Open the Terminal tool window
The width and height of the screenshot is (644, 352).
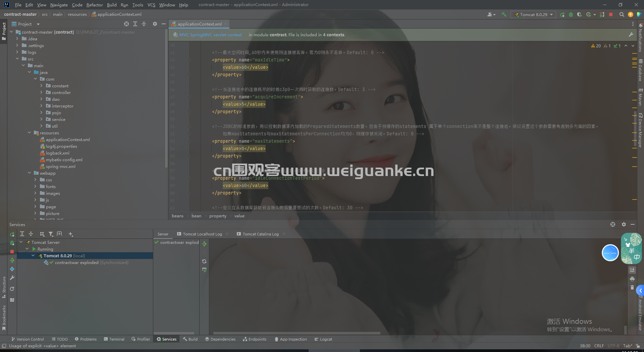114,339
